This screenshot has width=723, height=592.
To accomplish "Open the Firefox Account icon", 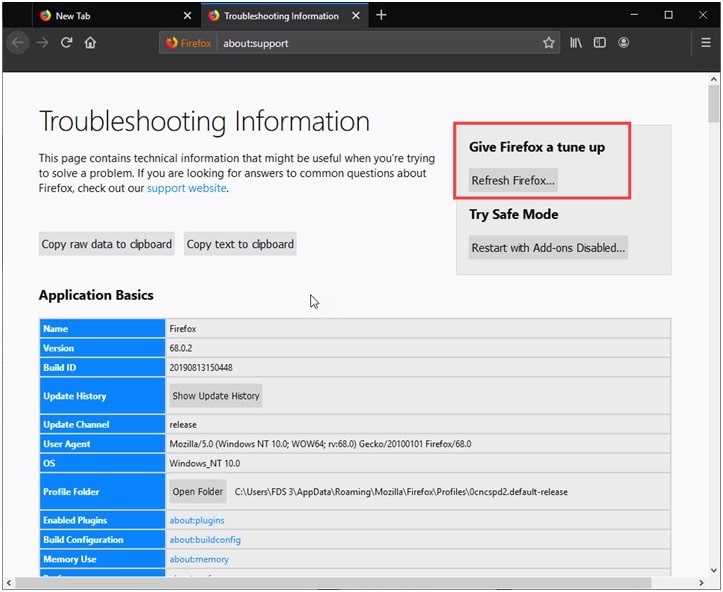I will pos(623,43).
